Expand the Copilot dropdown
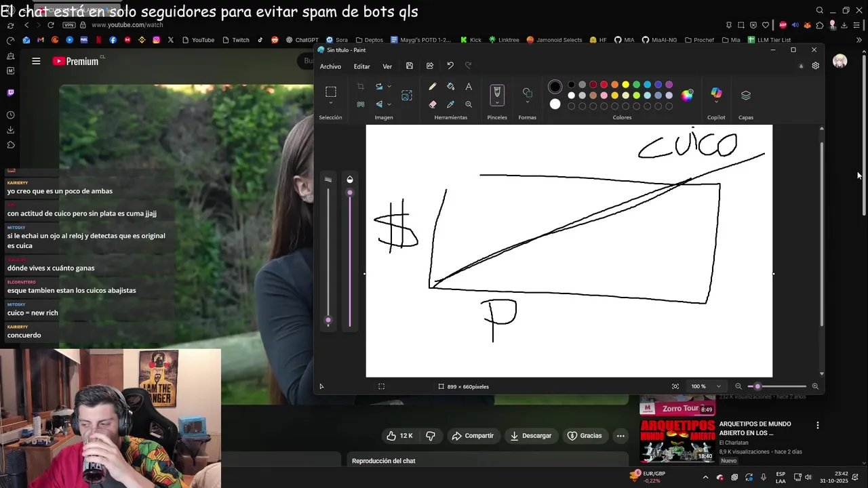The image size is (868, 488). pyautogui.click(x=716, y=102)
